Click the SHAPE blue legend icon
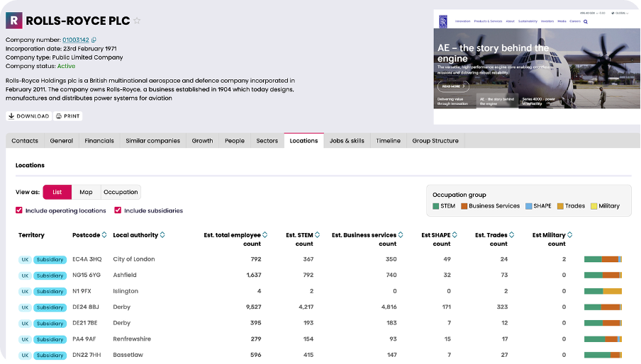 (x=528, y=206)
